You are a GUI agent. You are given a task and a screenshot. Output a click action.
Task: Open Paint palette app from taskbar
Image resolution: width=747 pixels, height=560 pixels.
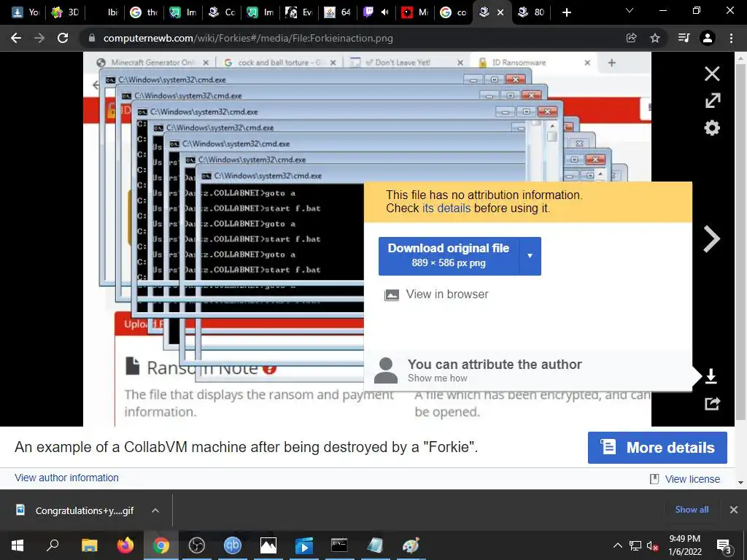[411, 545]
